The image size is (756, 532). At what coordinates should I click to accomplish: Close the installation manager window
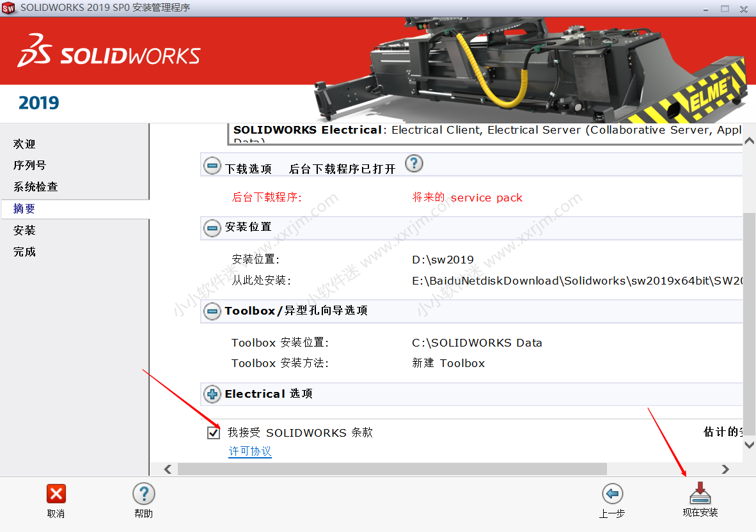[744, 9]
